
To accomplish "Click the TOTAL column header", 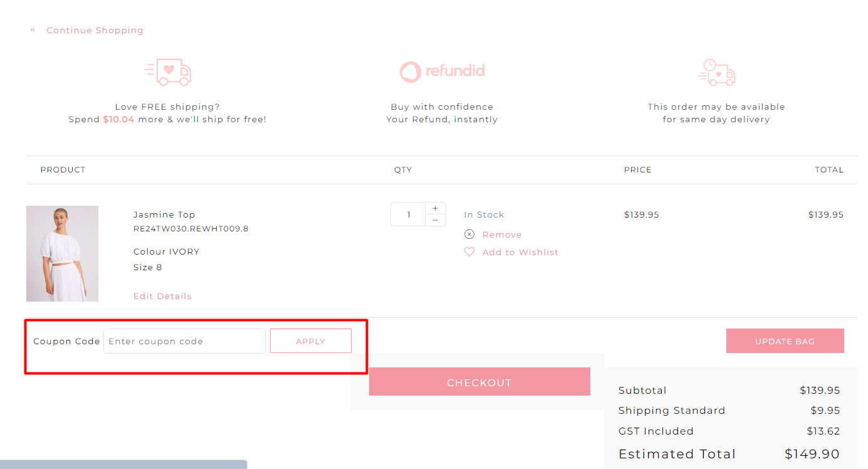I will pyautogui.click(x=829, y=169).
